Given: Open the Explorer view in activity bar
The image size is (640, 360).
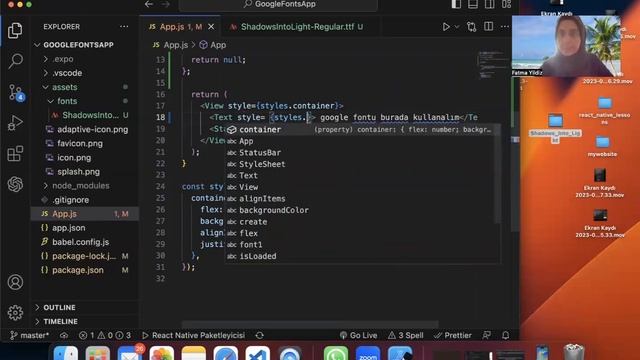Looking at the screenshot, I should [15, 31].
